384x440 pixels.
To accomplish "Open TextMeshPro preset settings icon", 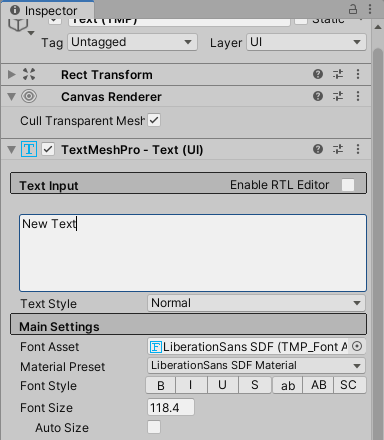I will point(338,149).
